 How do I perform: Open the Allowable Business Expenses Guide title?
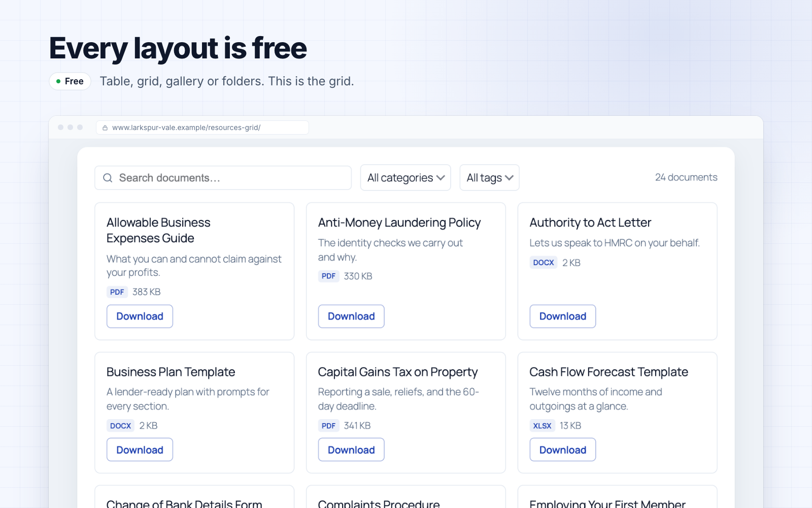(x=158, y=231)
